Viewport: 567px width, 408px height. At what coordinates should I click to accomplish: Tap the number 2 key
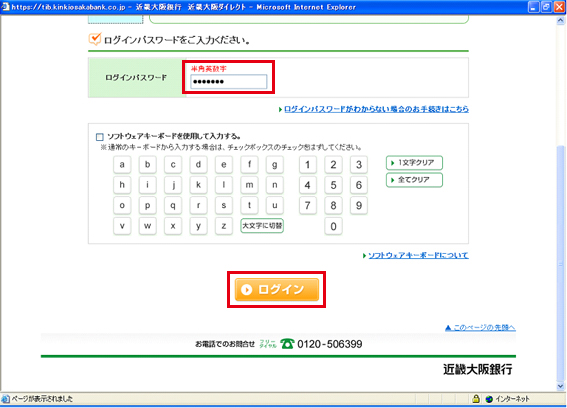pyautogui.click(x=333, y=165)
